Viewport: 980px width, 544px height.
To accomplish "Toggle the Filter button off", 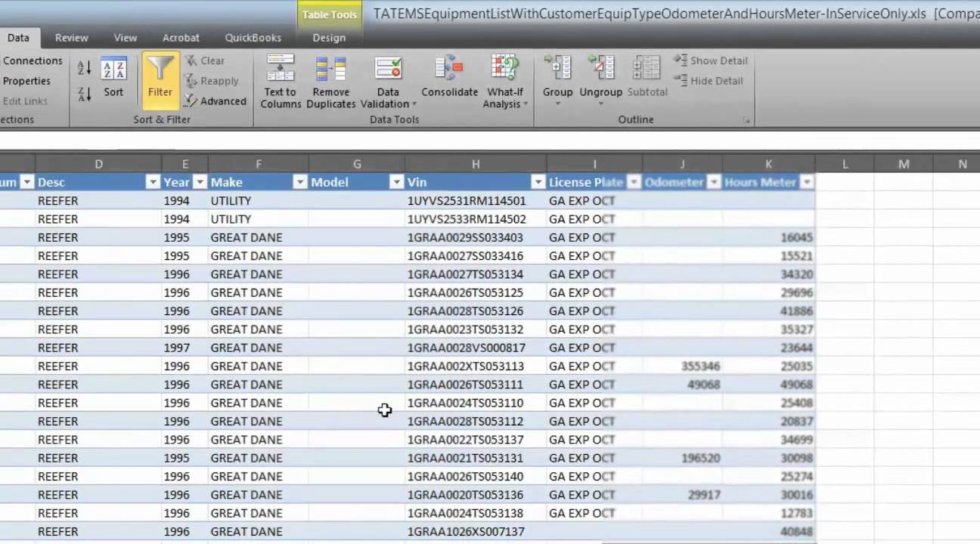I will (160, 77).
